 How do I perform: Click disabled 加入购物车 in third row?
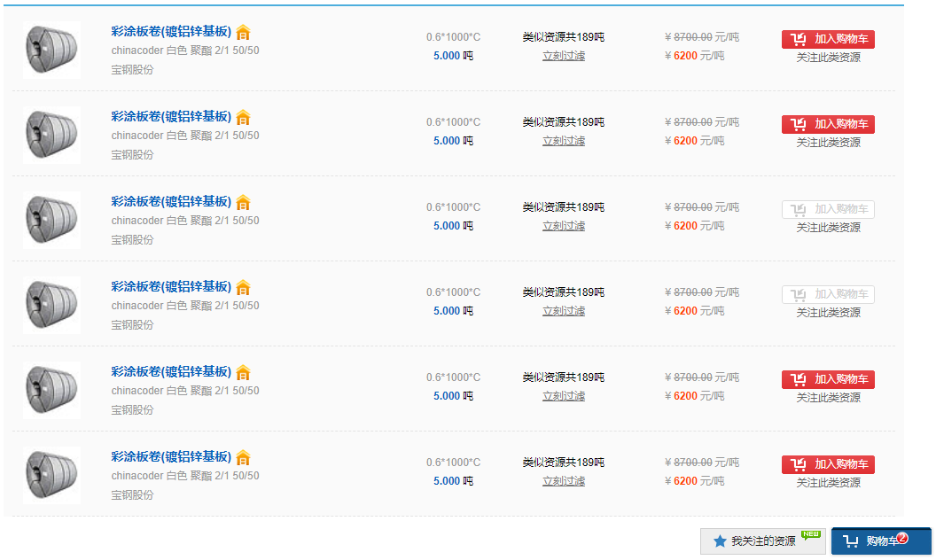tap(828, 209)
